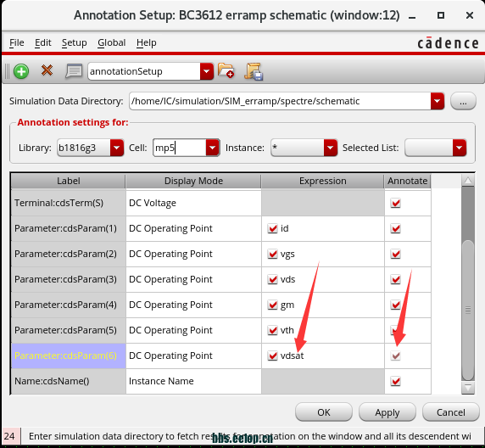Open the Library dropdown showing b1816g3
The width and height of the screenshot is (485, 448).
click(x=117, y=148)
